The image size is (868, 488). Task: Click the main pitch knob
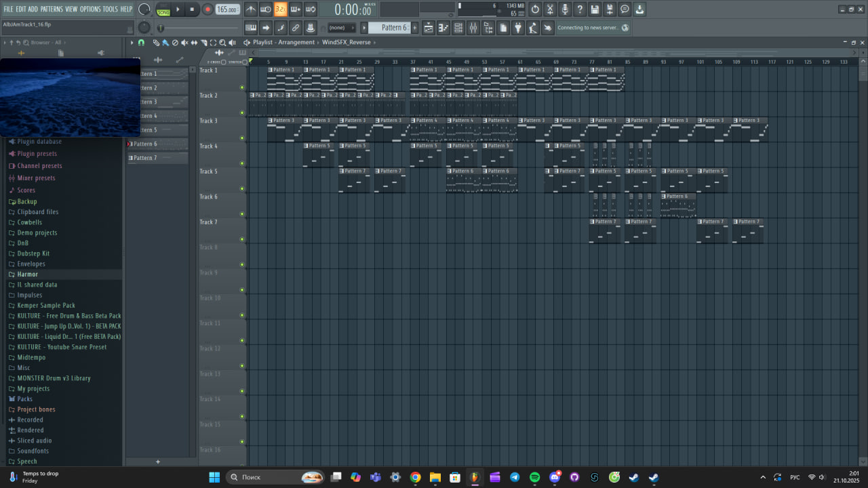[x=144, y=27]
